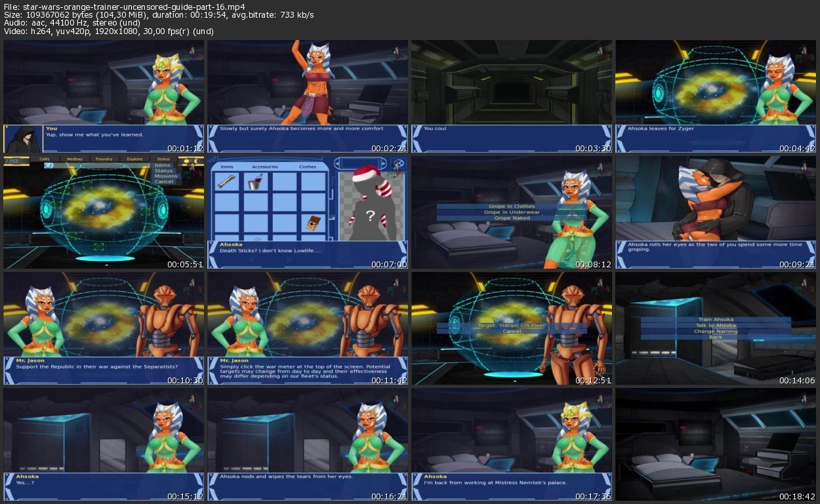Image resolution: width=820 pixels, height=504 pixels.
Task: Select Target 'Harass CIS Fleet' option
Action: click(511, 325)
